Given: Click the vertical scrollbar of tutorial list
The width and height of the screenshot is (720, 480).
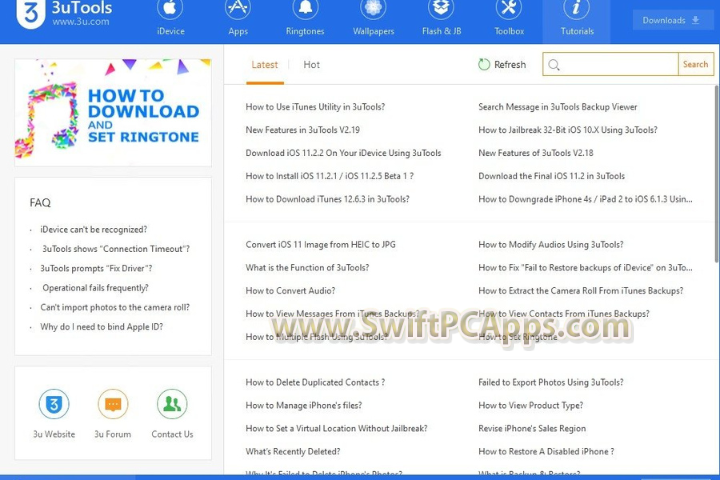Looking at the screenshot, I should click(x=717, y=175).
